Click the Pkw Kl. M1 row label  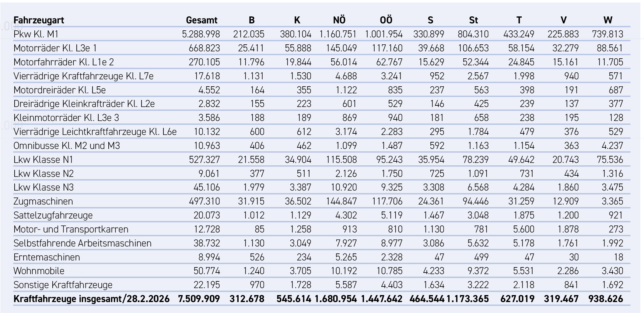point(36,34)
